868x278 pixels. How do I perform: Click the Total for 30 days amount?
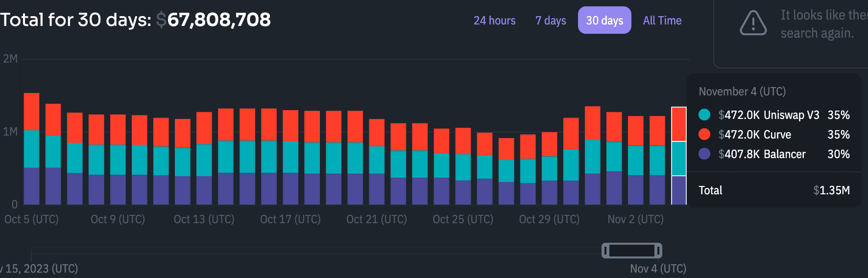point(218,20)
